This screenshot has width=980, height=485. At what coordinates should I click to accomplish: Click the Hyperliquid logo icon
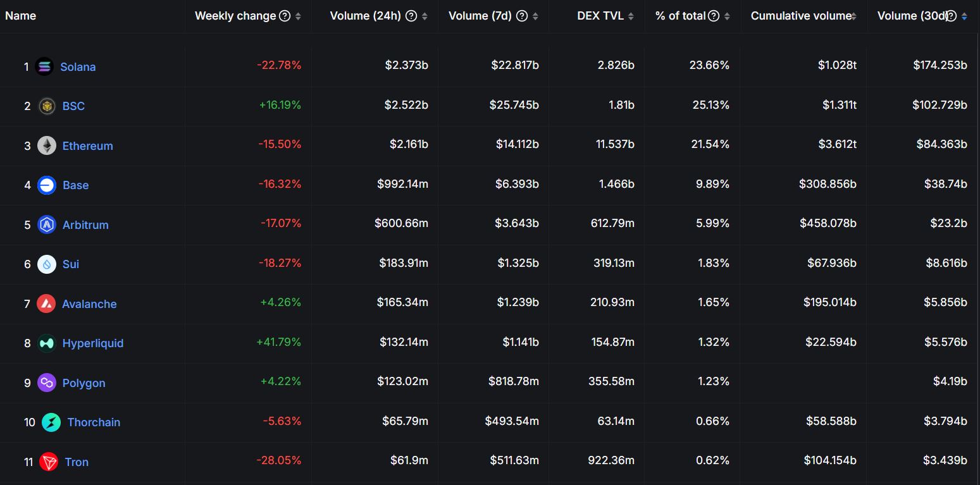tap(47, 343)
